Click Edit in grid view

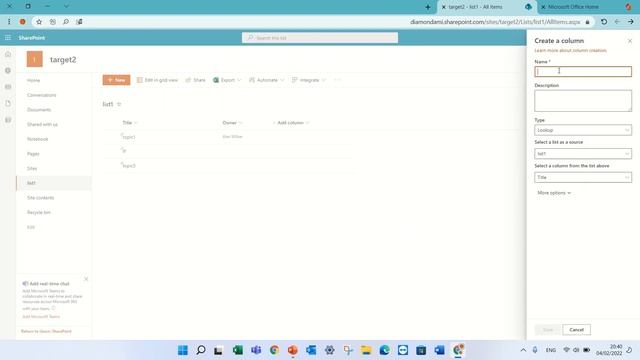[x=157, y=80]
